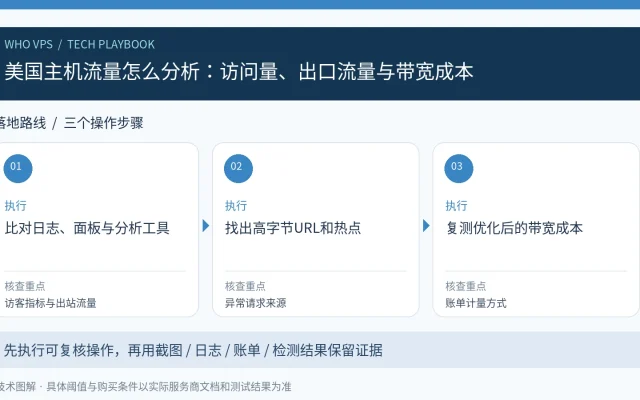640x400 pixels.
Task: Click the arrow between steps 02 and 03
Action: pos(426,226)
